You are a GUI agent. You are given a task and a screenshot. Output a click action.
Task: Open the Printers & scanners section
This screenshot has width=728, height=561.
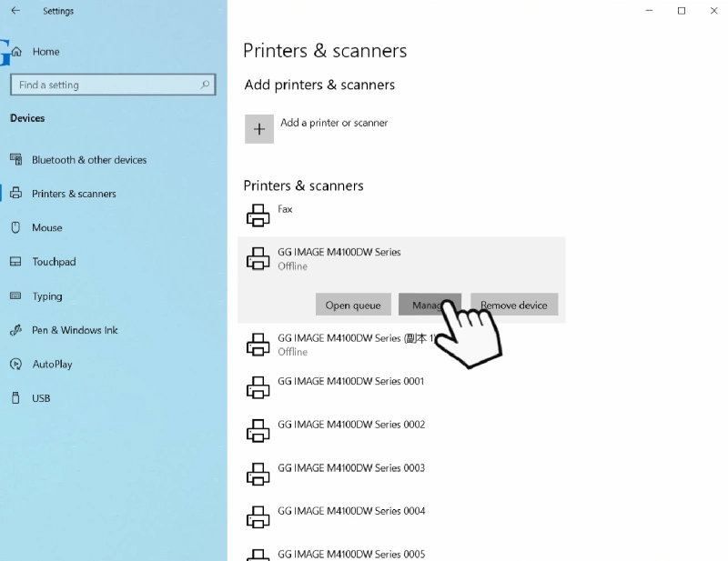[x=74, y=194]
